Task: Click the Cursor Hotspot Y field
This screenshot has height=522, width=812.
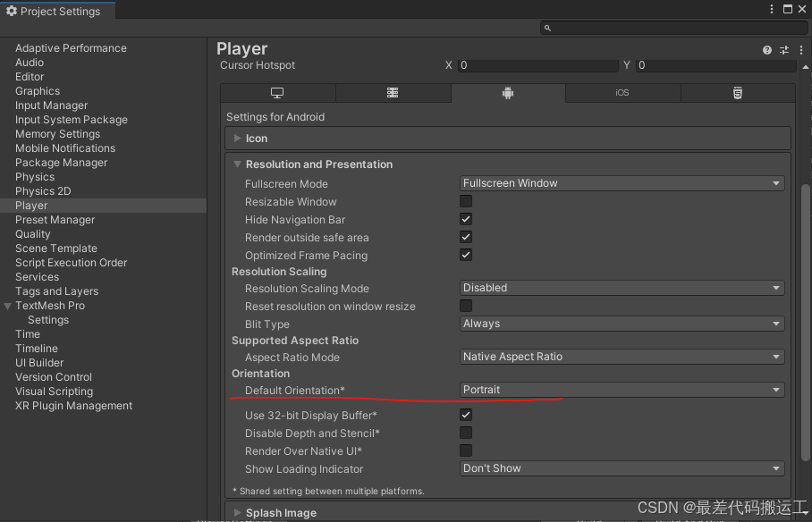Action: (715, 65)
